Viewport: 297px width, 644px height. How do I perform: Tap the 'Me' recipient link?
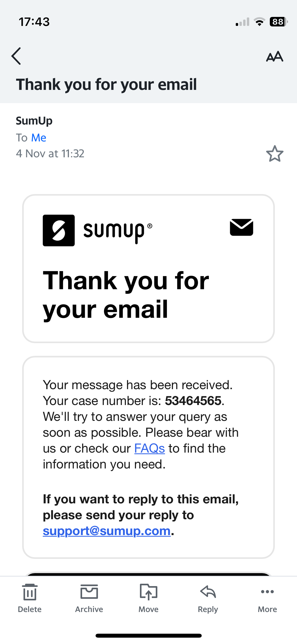coord(39,138)
